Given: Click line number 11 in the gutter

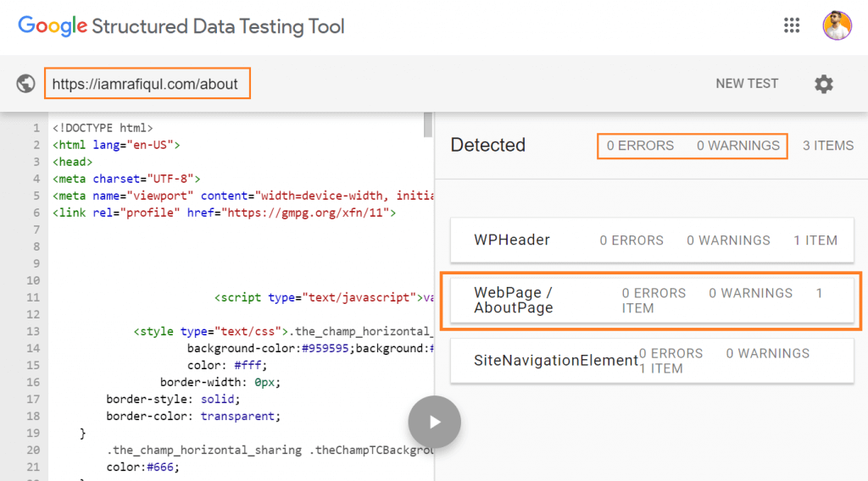Looking at the screenshot, I should [33, 297].
